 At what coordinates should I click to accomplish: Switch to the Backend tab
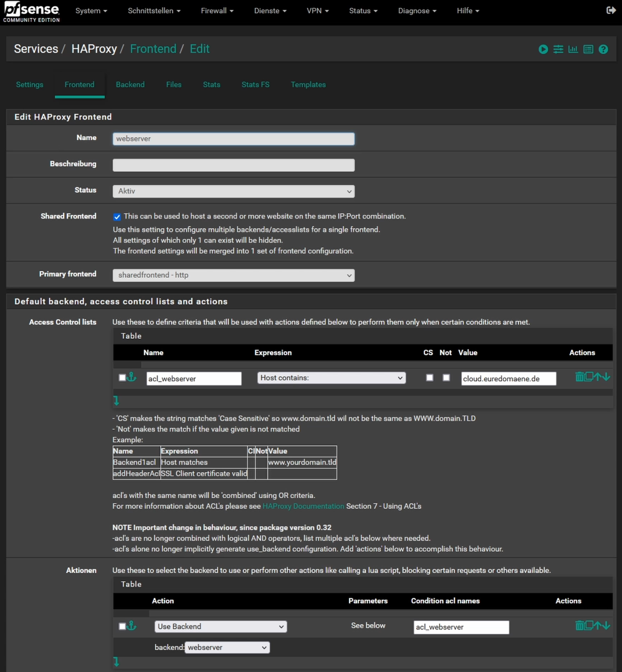click(x=130, y=85)
